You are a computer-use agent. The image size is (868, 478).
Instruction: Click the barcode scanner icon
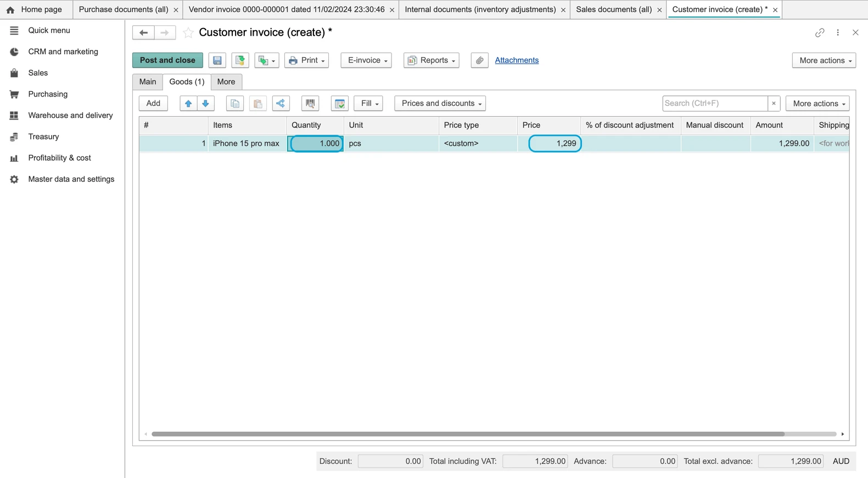point(310,103)
